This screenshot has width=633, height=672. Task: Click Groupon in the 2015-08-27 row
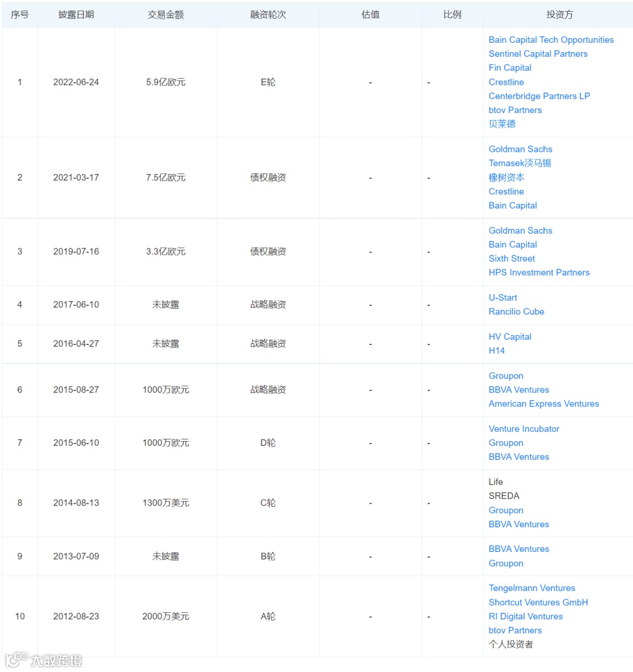click(x=506, y=376)
